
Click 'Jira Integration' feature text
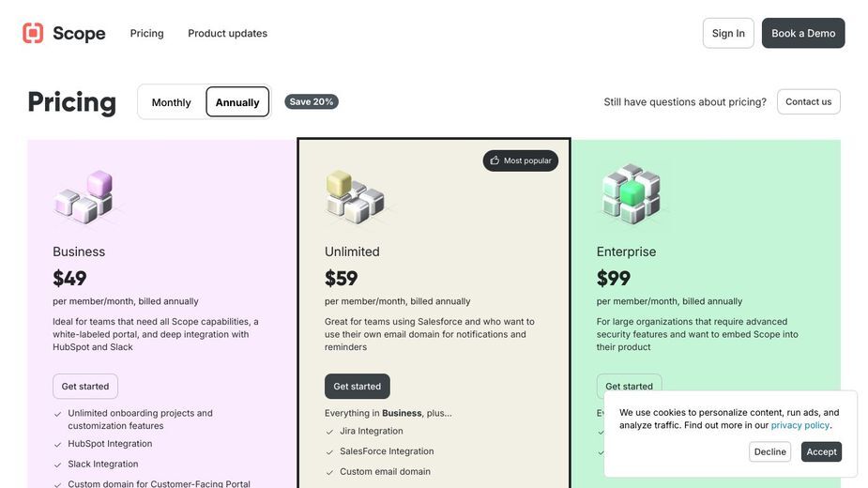coord(372,431)
